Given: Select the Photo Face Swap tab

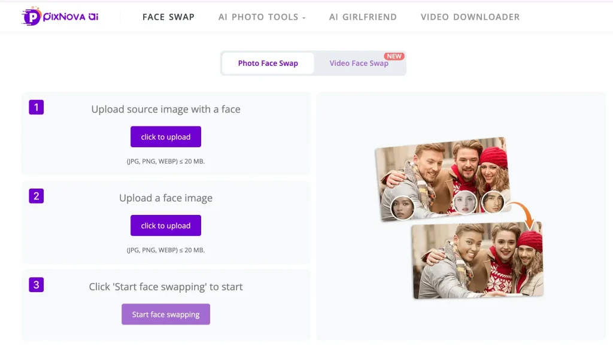Looking at the screenshot, I should point(268,63).
